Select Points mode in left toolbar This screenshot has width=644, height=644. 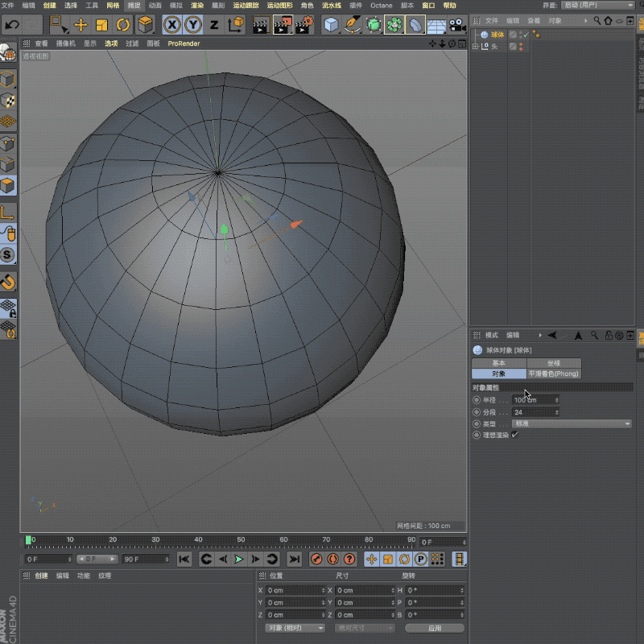8,143
